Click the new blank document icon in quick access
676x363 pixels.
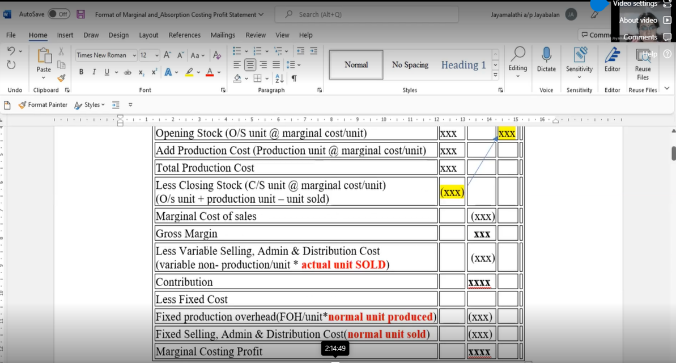7,105
